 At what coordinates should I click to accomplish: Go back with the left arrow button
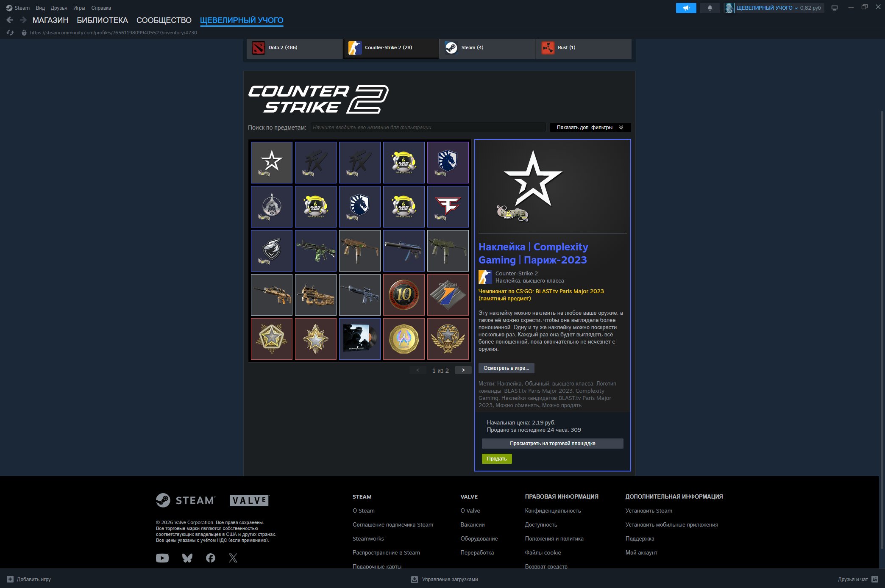[10, 20]
